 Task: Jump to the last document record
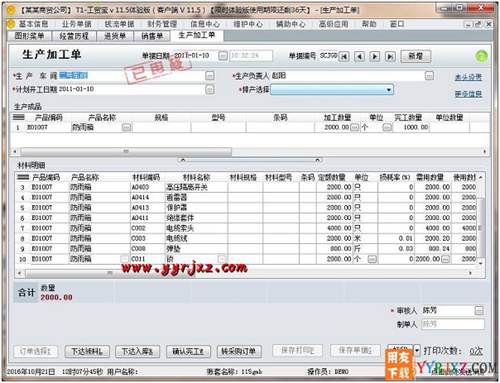click(390, 56)
